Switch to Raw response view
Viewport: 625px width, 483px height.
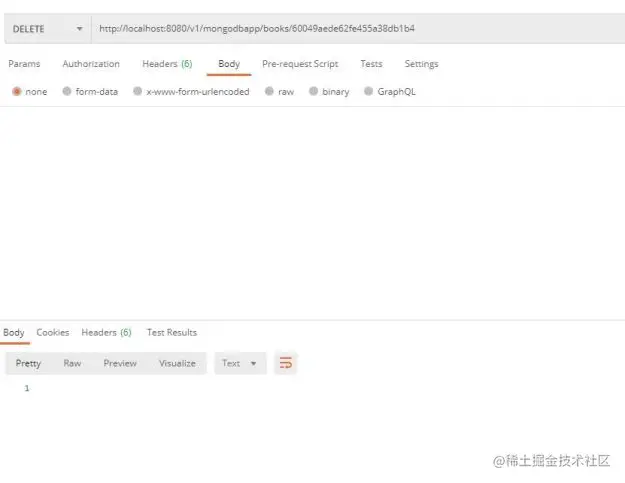point(72,363)
